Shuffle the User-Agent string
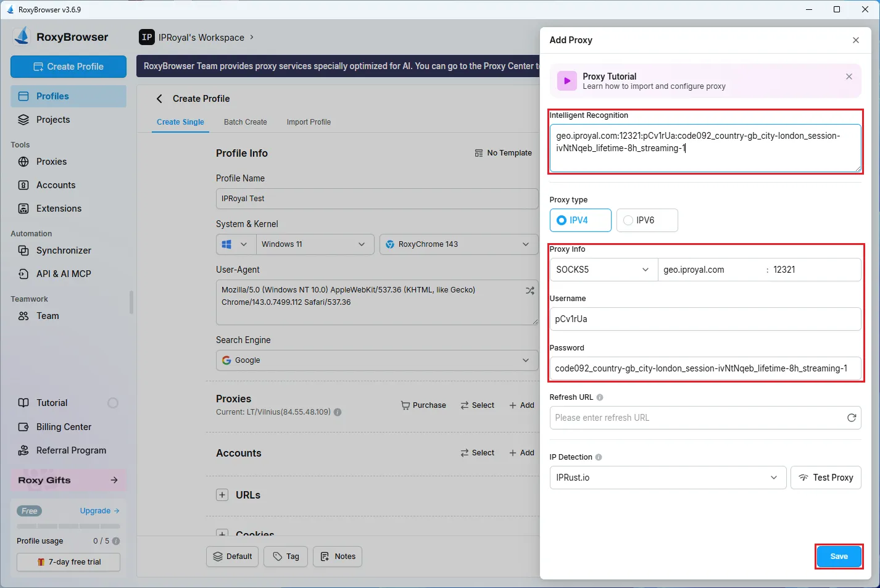The width and height of the screenshot is (880, 588). pos(529,291)
